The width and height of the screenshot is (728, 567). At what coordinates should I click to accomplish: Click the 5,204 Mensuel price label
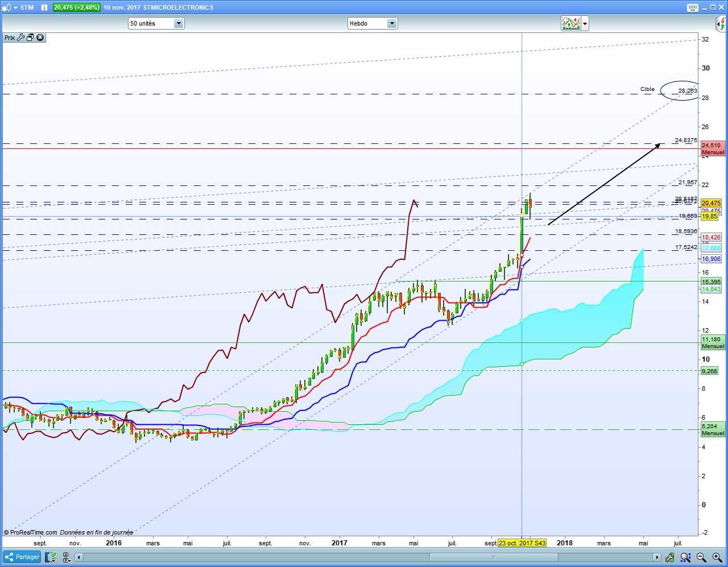[713, 429]
